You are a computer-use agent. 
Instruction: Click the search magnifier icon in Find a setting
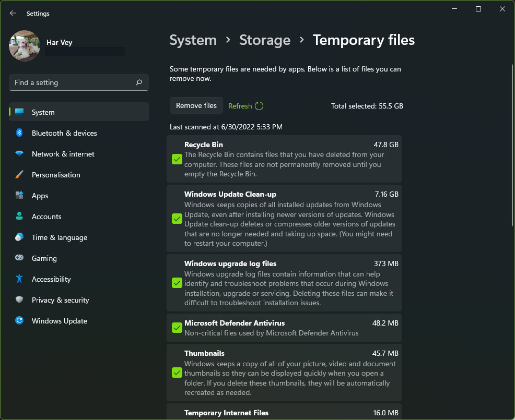(139, 82)
